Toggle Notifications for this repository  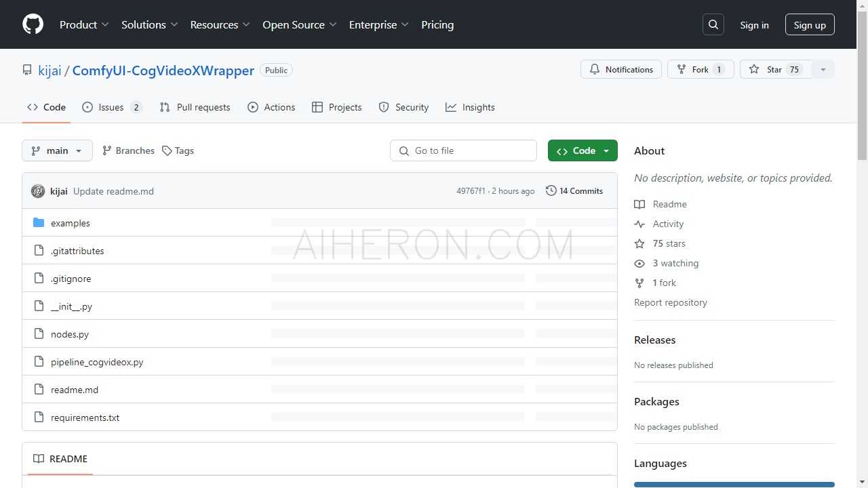(620, 69)
